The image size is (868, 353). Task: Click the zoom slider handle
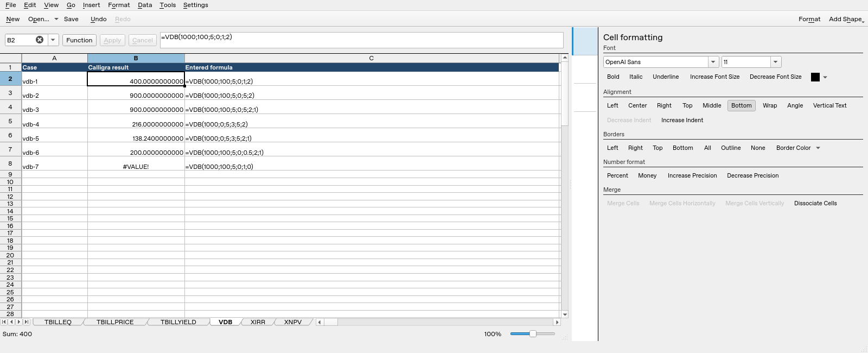tap(533, 334)
